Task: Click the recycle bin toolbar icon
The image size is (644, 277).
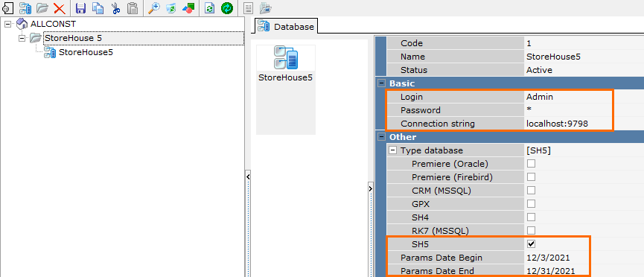Action: pos(171,7)
